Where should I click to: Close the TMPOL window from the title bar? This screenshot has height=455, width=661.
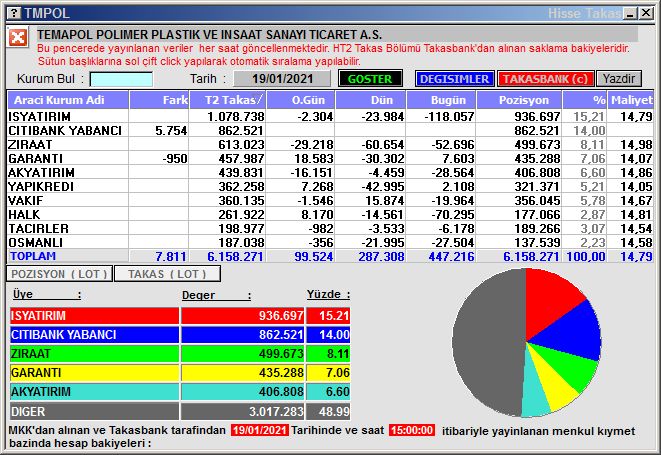point(646,13)
